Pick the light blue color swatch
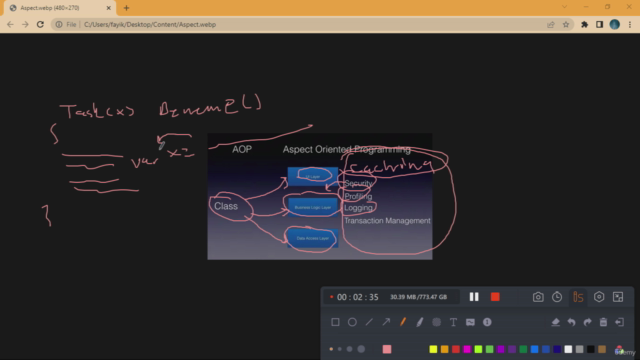This screenshot has width=640, height=360. 535,349
